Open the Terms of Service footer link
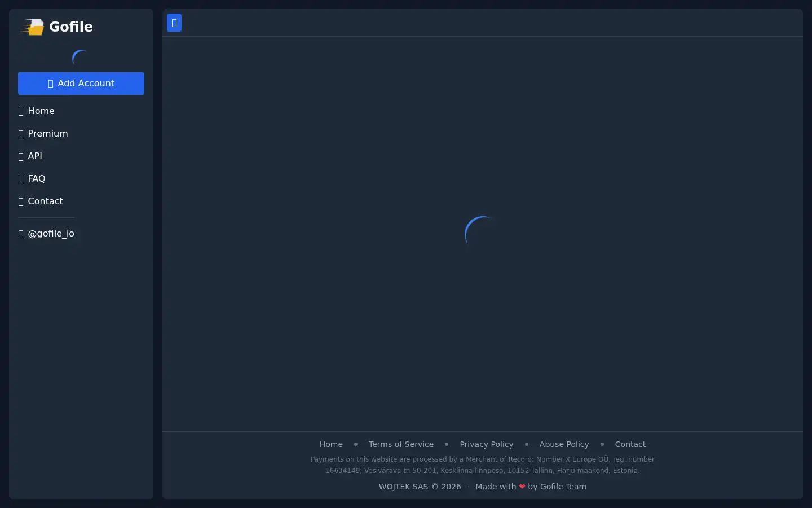Screen dimensions: 812x508 401,444
